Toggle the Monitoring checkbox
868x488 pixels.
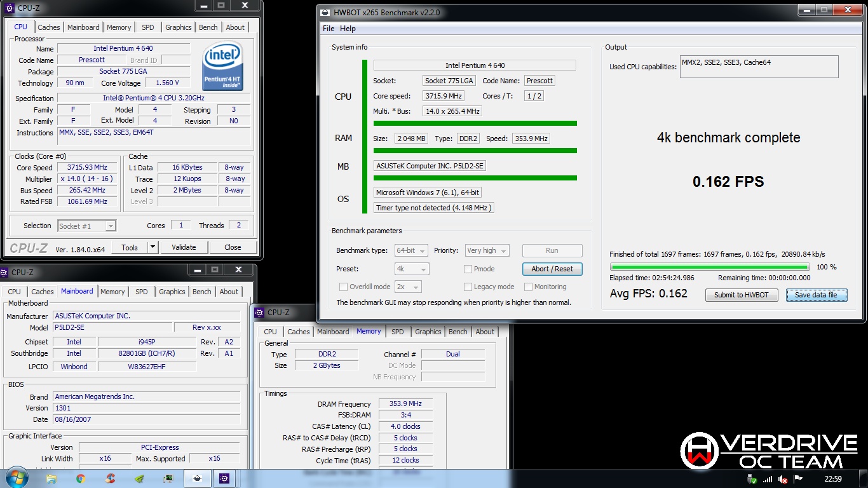(x=527, y=287)
